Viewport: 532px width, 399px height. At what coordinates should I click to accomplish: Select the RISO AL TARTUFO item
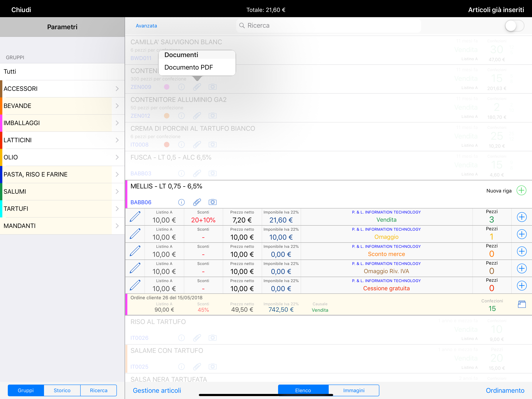tap(328, 330)
